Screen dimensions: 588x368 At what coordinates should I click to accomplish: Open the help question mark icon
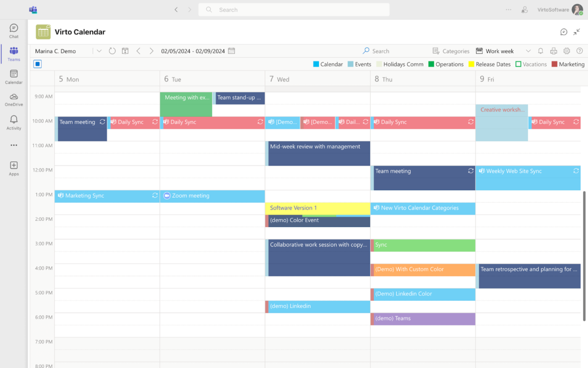(x=580, y=51)
